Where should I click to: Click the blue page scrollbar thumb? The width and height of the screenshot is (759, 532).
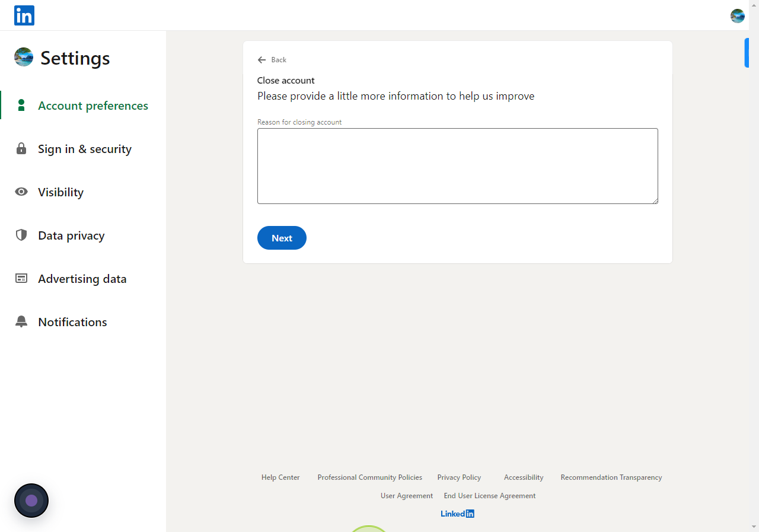tap(747, 53)
